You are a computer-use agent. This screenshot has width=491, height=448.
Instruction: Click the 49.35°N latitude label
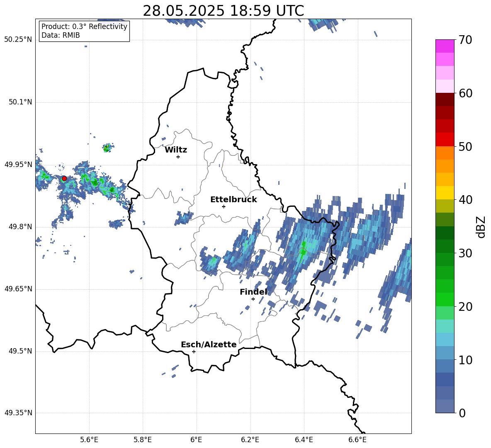click(18, 413)
